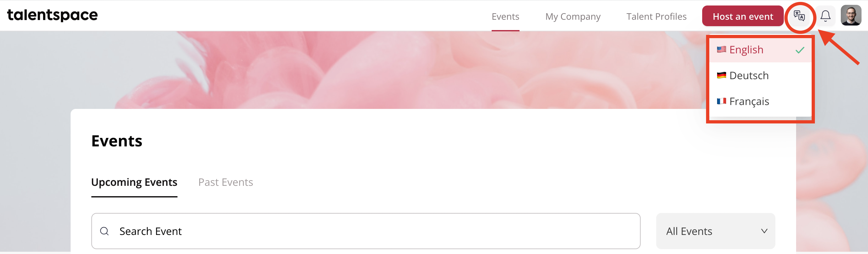Switch language to Français
The height and width of the screenshot is (254, 868).
coord(760,101)
